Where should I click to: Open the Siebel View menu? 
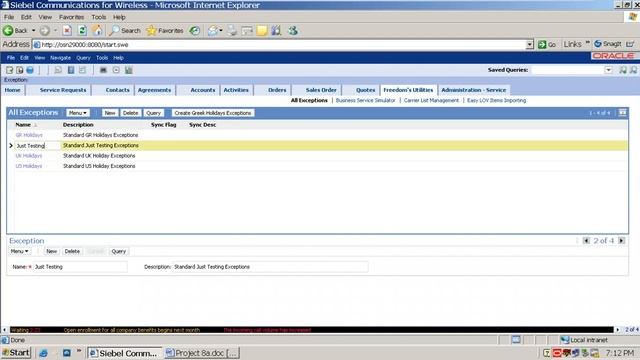pos(40,58)
